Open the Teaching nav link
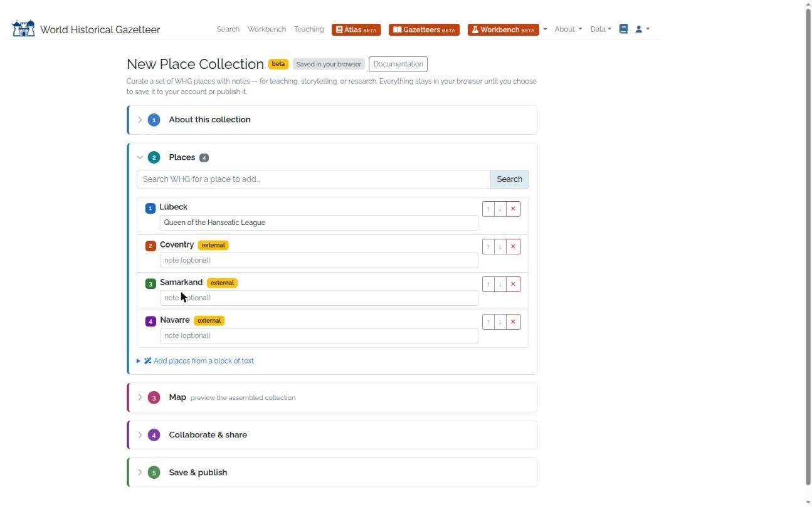The height and width of the screenshot is (507, 812). [x=308, y=29]
